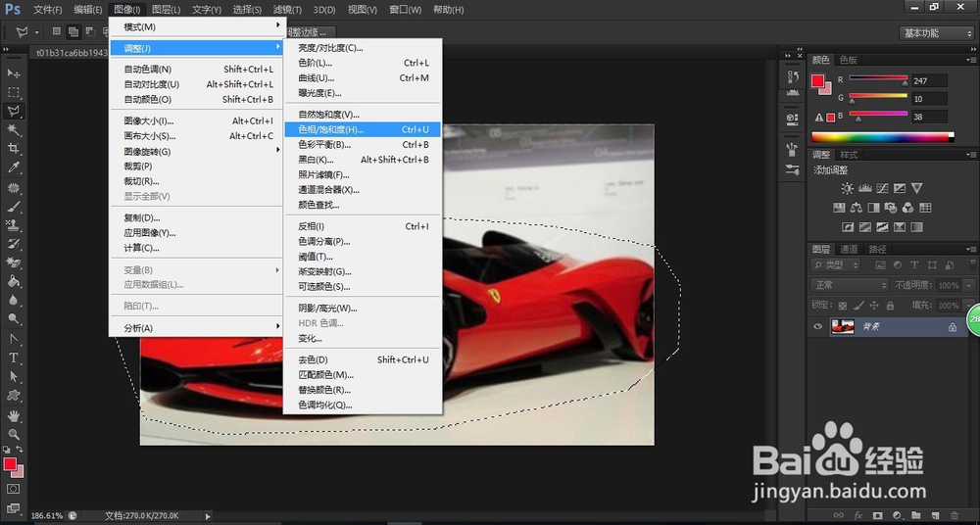
Task: Toggle lock all in Layers panel
Action: (890, 306)
